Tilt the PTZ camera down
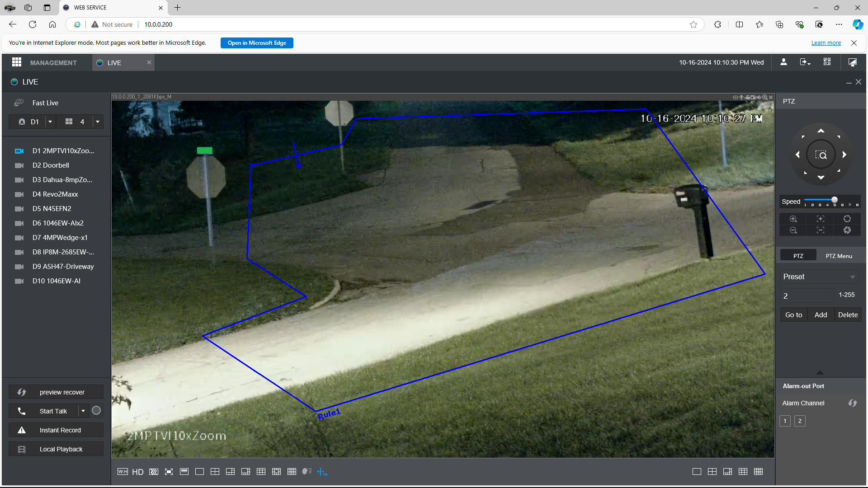 coord(821,178)
